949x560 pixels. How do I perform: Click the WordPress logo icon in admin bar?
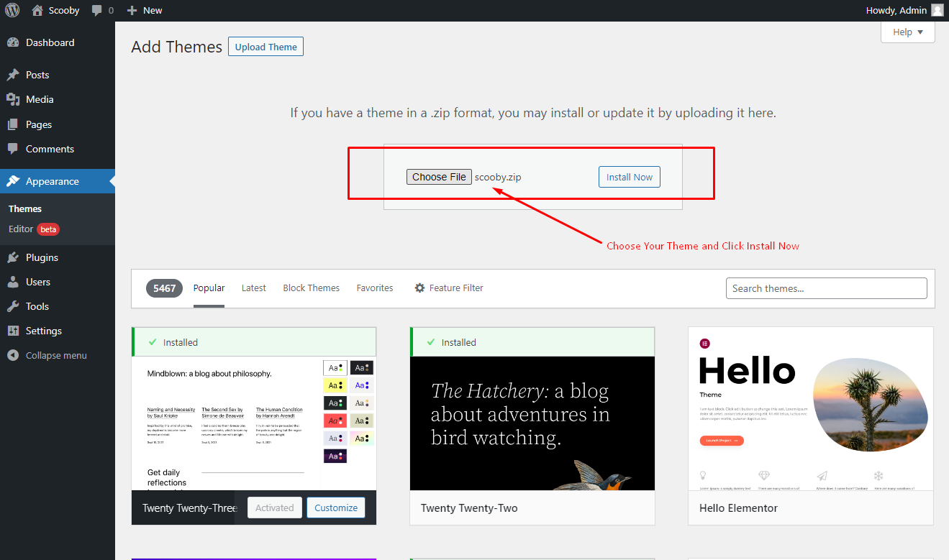click(x=12, y=10)
